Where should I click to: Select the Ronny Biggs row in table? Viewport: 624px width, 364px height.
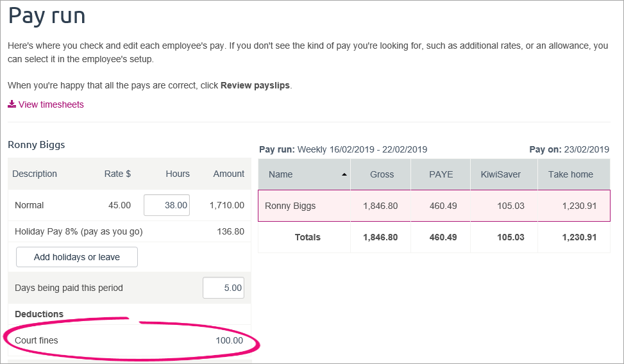click(x=434, y=206)
